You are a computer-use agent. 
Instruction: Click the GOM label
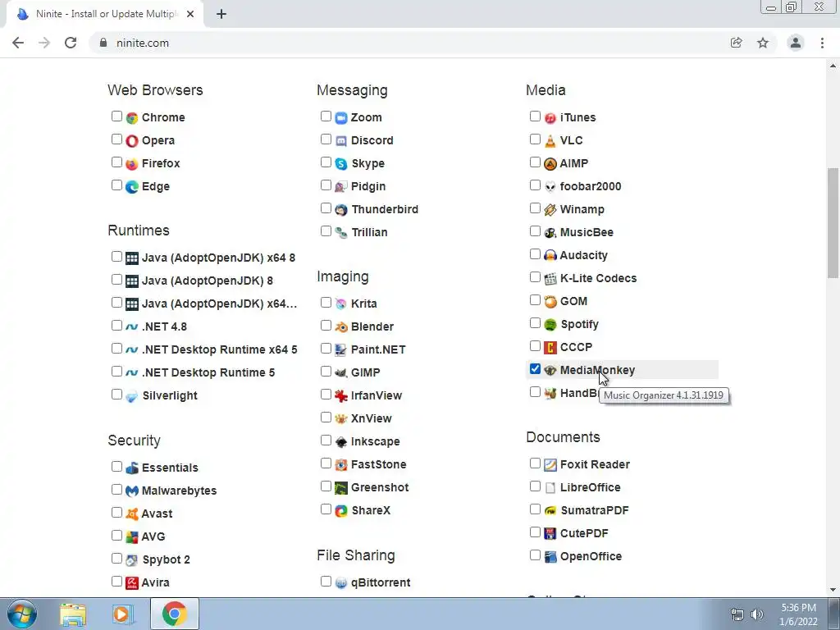point(573,302)
